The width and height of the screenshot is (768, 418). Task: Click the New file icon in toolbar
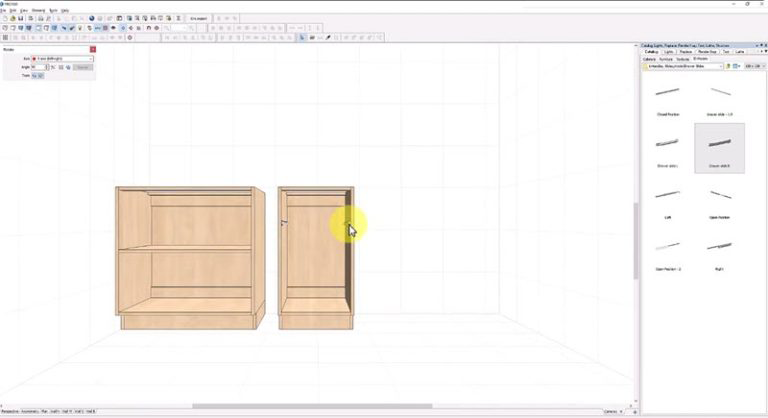(5, 18)
